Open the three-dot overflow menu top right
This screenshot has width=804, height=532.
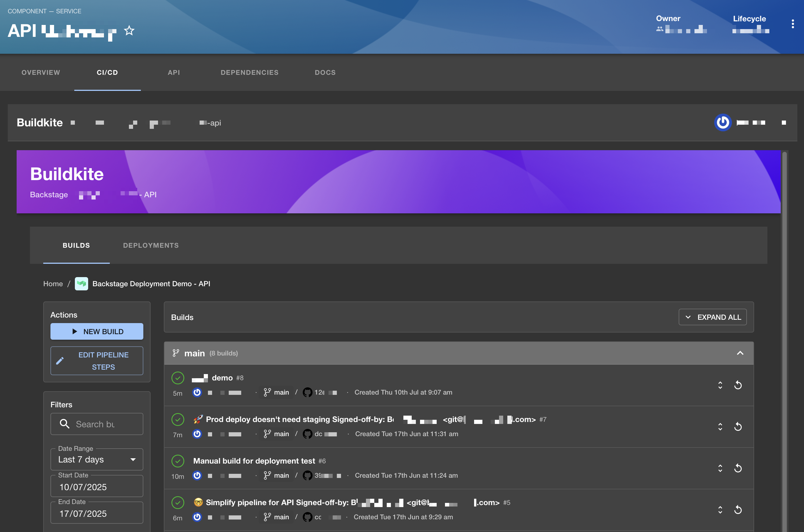[793, 24]
